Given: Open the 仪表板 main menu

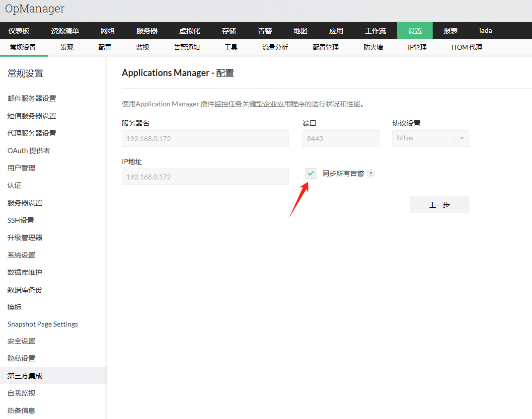Looking at the screenshot, I should (x=19, y=30).
